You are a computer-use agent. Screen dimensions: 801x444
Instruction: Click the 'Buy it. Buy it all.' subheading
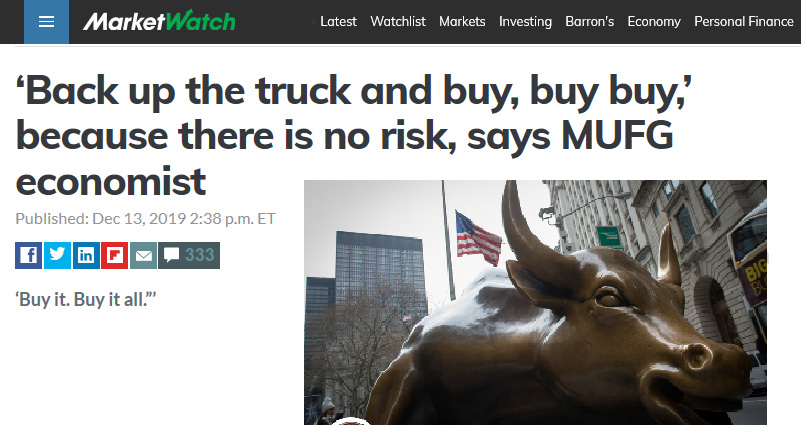[x=86, y=299]
